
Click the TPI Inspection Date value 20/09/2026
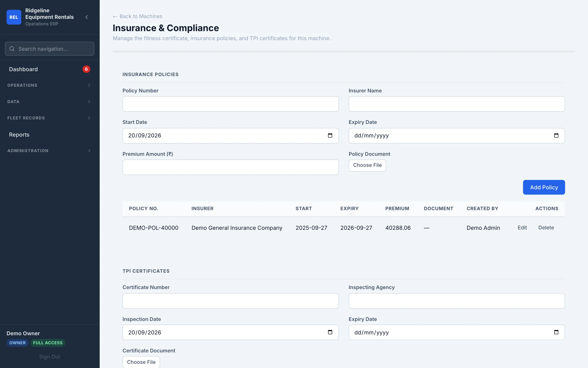pyautogui.click(x=145, y=332)
